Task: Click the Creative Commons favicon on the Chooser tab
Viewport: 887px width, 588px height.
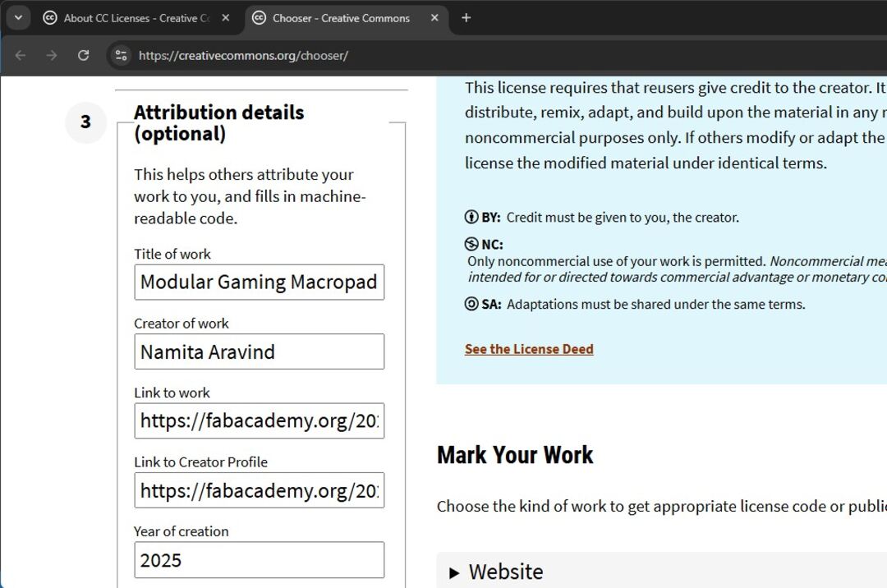Action: [x=259, y=18]
